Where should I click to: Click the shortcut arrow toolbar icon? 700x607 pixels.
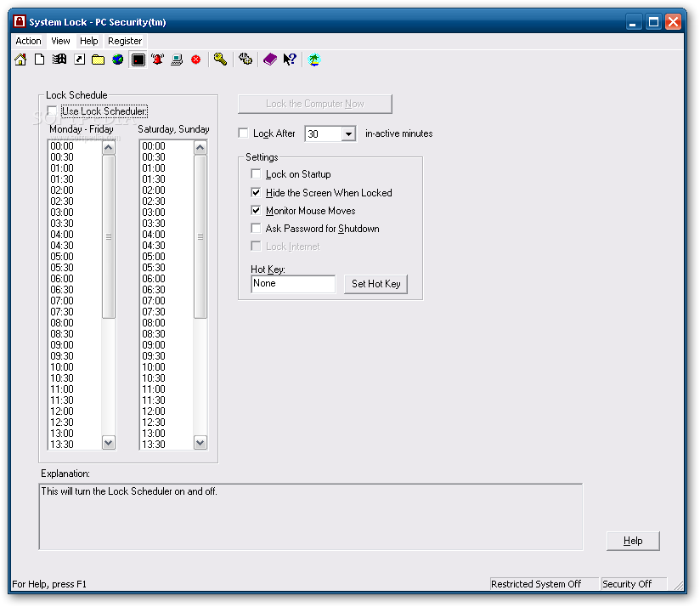[80, 60]
